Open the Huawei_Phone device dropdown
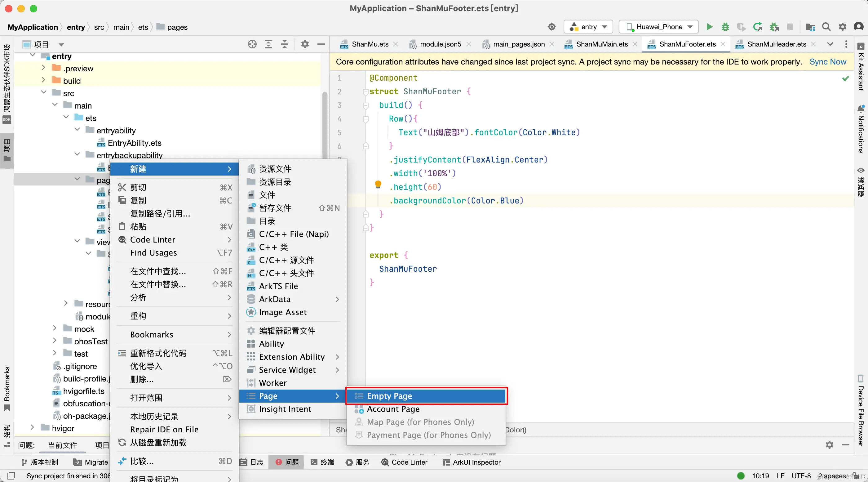 click(659, 27)
